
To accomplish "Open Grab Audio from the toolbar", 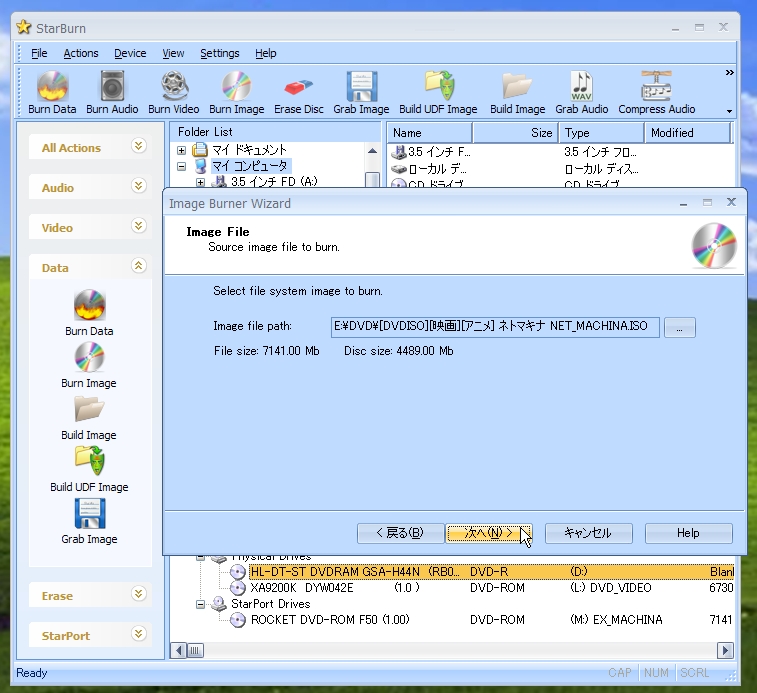I will pos(582,92).
